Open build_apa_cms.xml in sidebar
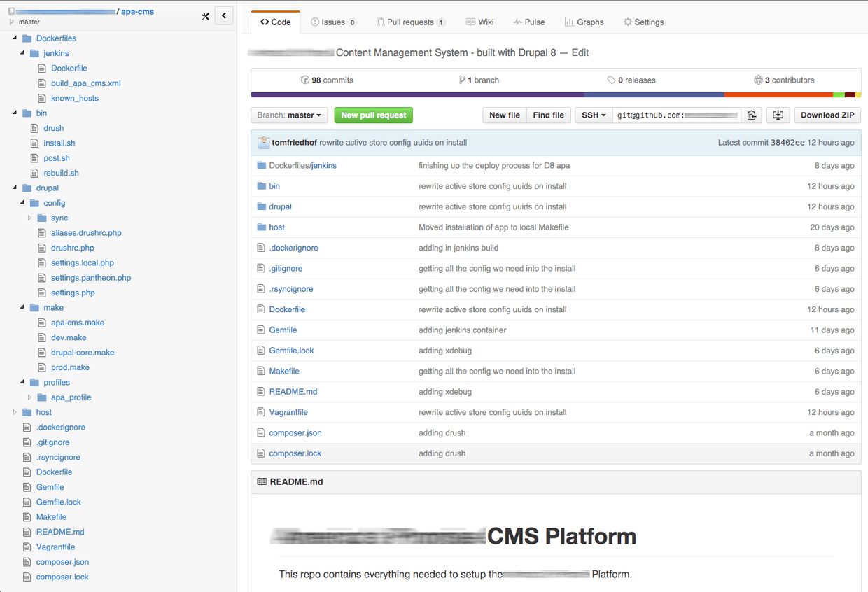The image size is (868, 592). click(x=85, y=83)
